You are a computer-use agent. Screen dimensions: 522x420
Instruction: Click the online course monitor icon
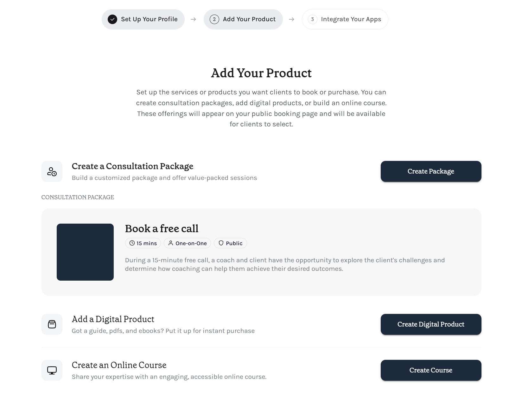[x=52, y=370]
